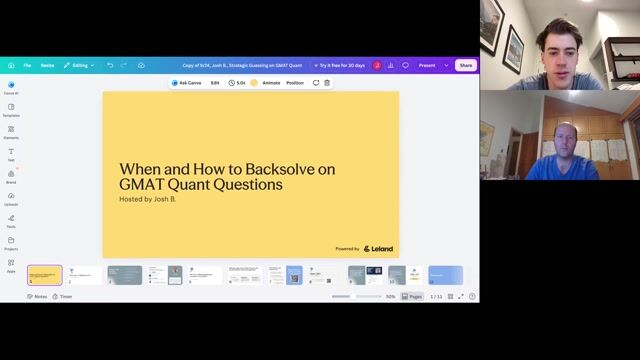The width and height of the screenshot is (640, 360).
Task: Undo the last action
Action: (x=110, y=65)
